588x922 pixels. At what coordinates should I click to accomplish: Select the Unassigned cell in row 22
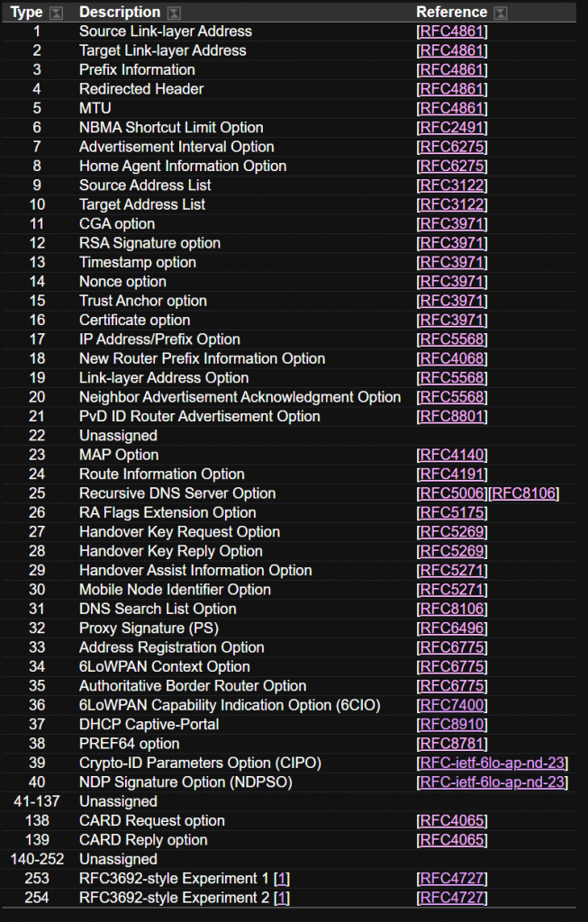(118, 436)
